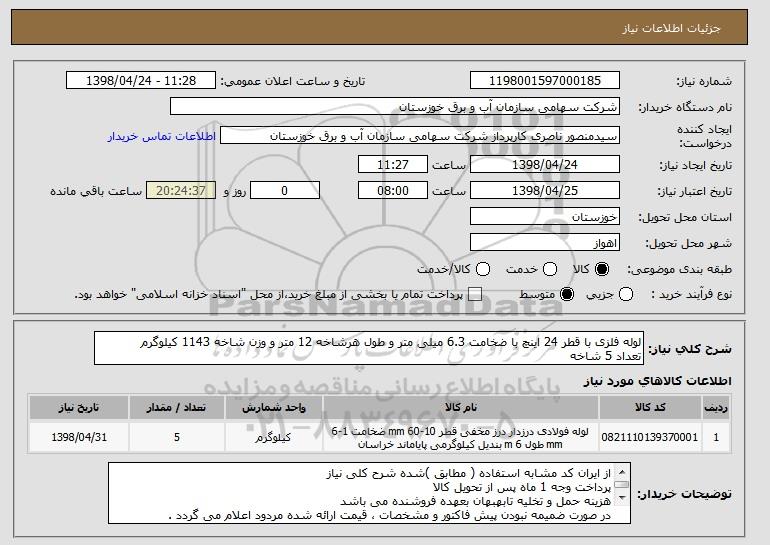This screenshot has height=545, width=770.
Task: Click the شماره نیاز field 1198001597000185
Action: point(545,81)
